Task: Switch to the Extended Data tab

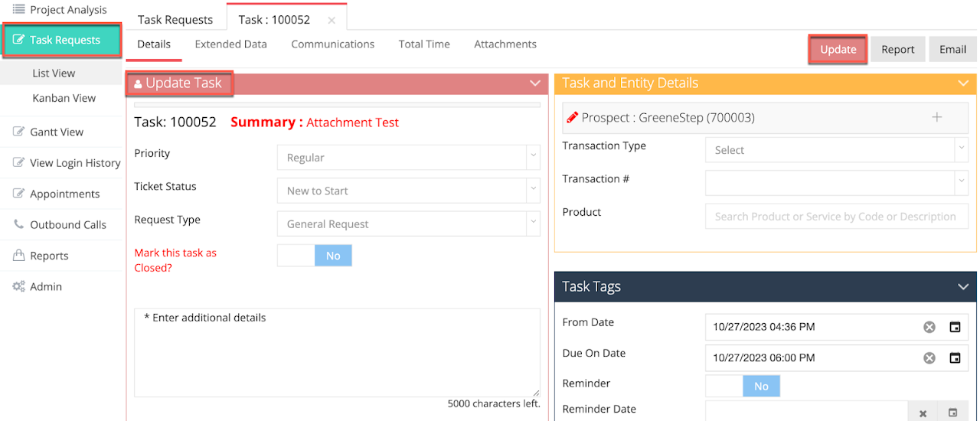Action: [x=230, y=44]
